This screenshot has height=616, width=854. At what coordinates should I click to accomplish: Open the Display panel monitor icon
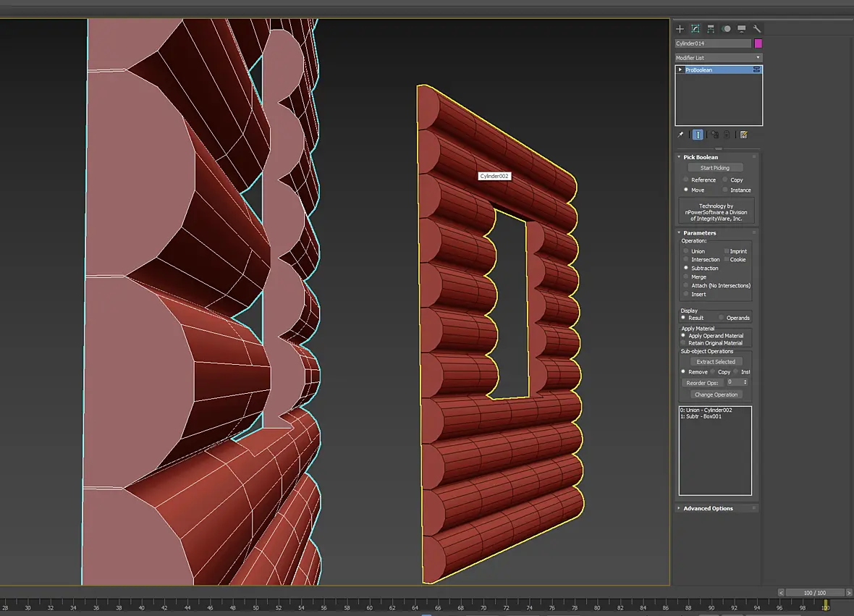point(742,29)
